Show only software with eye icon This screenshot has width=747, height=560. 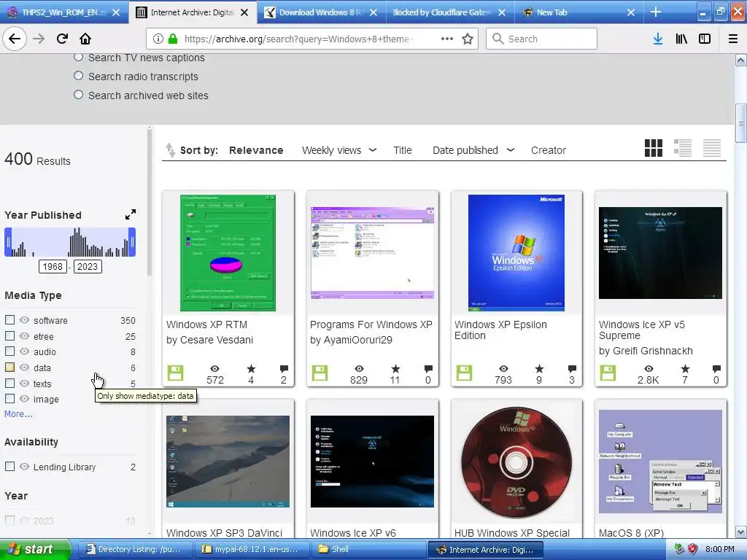coord(24,320)
